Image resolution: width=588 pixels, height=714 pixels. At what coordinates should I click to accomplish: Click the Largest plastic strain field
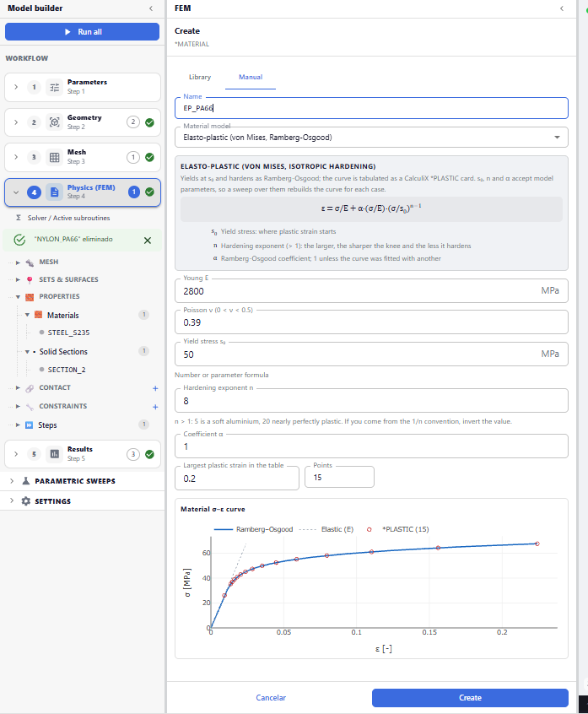click(x=237, y=479)
